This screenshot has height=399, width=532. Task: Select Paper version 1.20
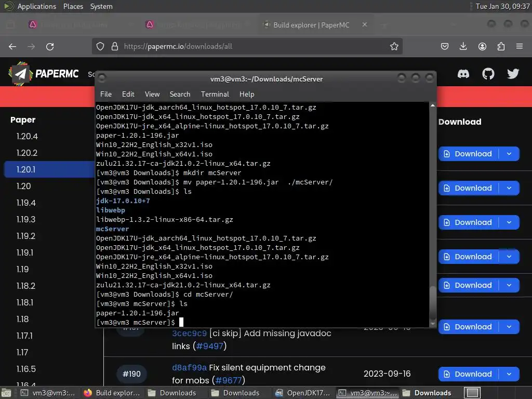click(24, 187)
